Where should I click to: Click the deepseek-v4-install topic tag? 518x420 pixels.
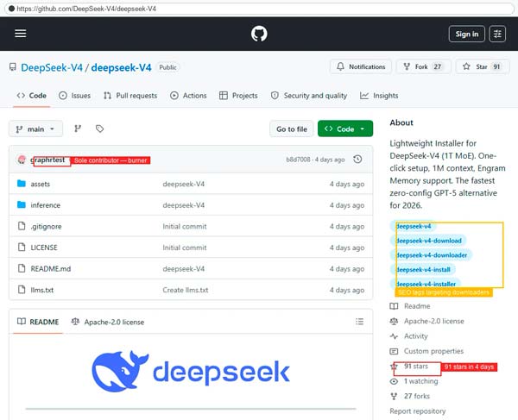(x=423, y=270)
